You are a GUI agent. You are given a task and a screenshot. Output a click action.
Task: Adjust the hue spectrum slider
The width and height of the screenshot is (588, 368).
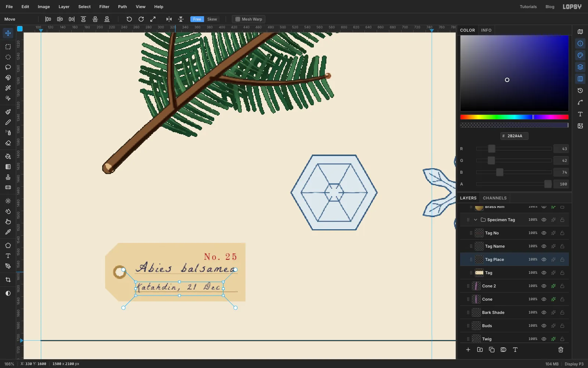514,117
